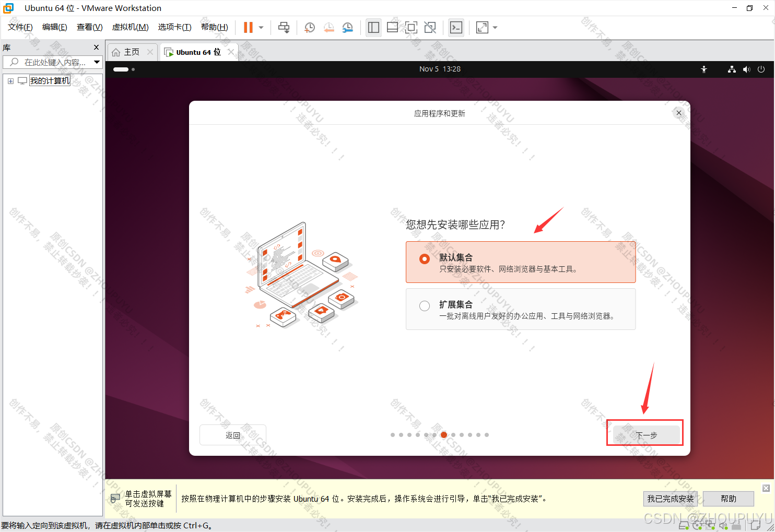Toggle the thumbnail bar view
Image resolution: width=775 pixels, height=532 pixels.
point(392,28)
